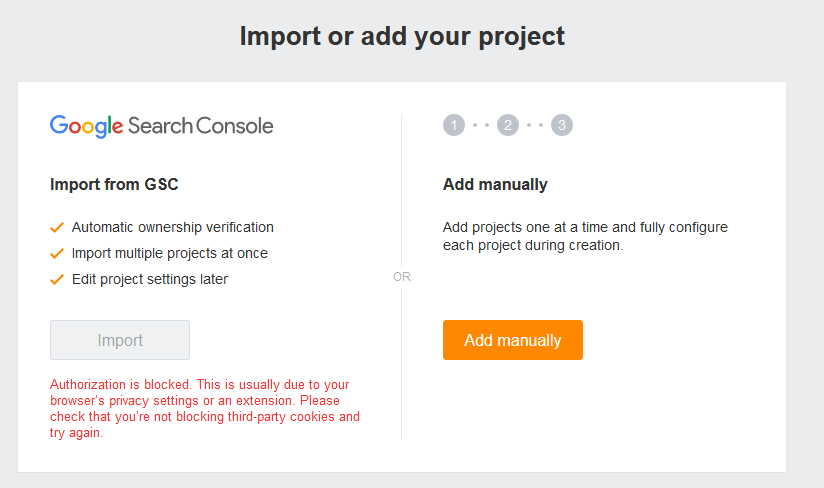This screenshot has height=488, width=824.
Task: Click step 1 circle indicator
Action: pyautogui.click(x=454, y=126)
